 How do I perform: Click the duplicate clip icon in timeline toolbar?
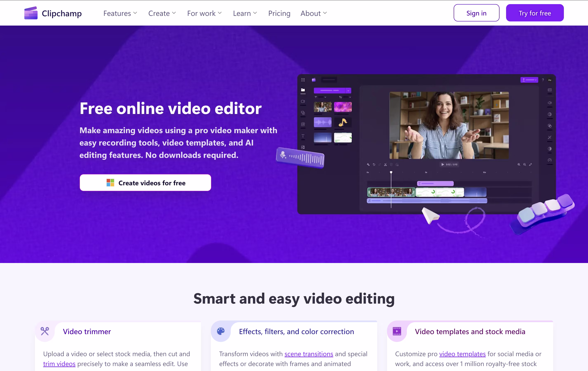[397, 164]
